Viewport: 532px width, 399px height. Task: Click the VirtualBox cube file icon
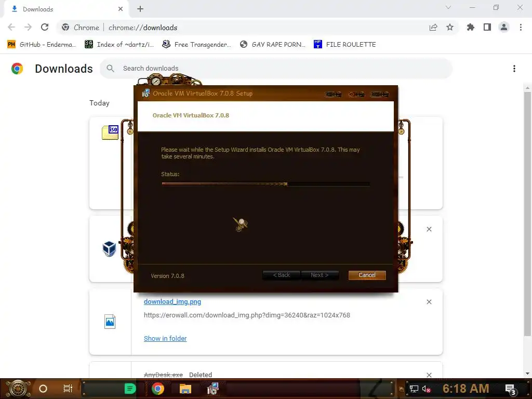point(109,249)
